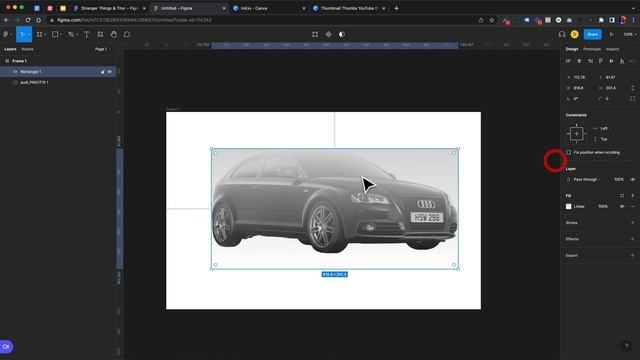Image resolution: width=640 pixels, height=360 pixels.
Task: Expand the browser tab search chevron
Action: (633, 8)
